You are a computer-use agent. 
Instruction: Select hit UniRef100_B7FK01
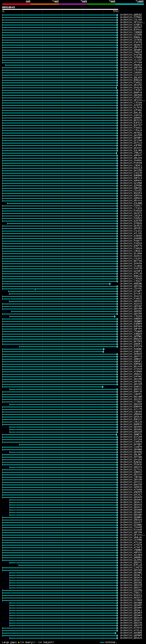pyautogui.click(x=131, y=30)
